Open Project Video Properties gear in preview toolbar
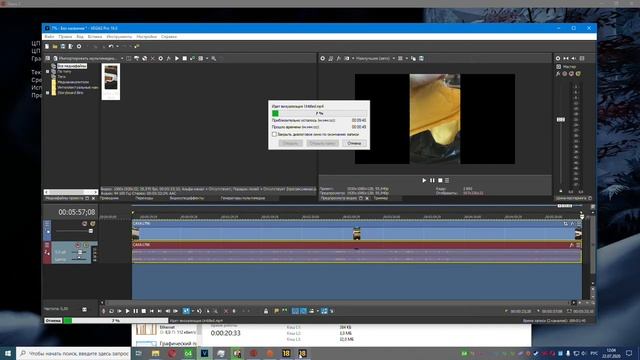Viewport: 640px width, 360px height. coord(322,58)
